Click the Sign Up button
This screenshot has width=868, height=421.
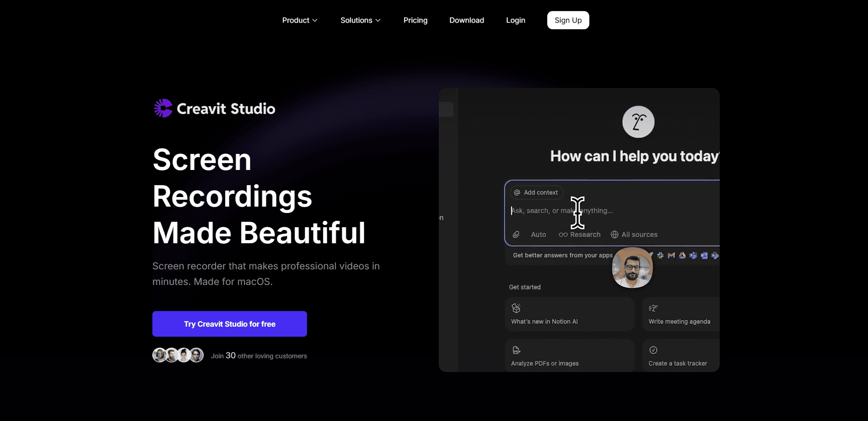pyautogui.click(x=568, y=20)
